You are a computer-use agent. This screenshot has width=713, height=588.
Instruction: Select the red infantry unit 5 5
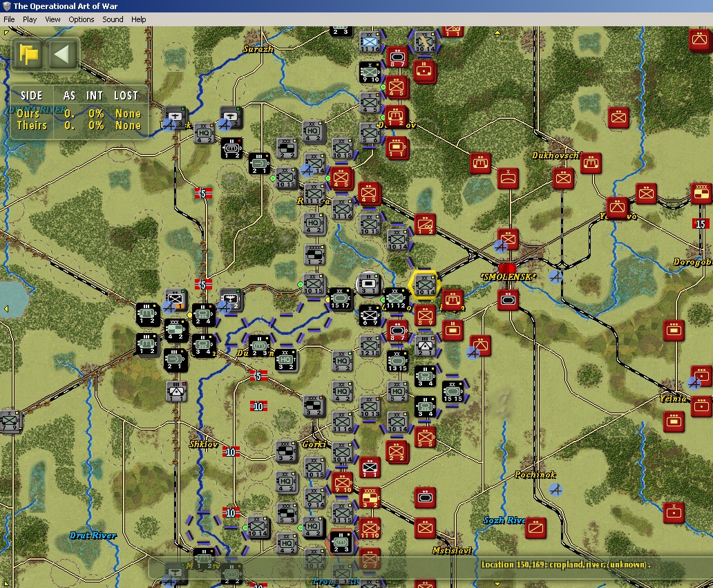point(425,437)
